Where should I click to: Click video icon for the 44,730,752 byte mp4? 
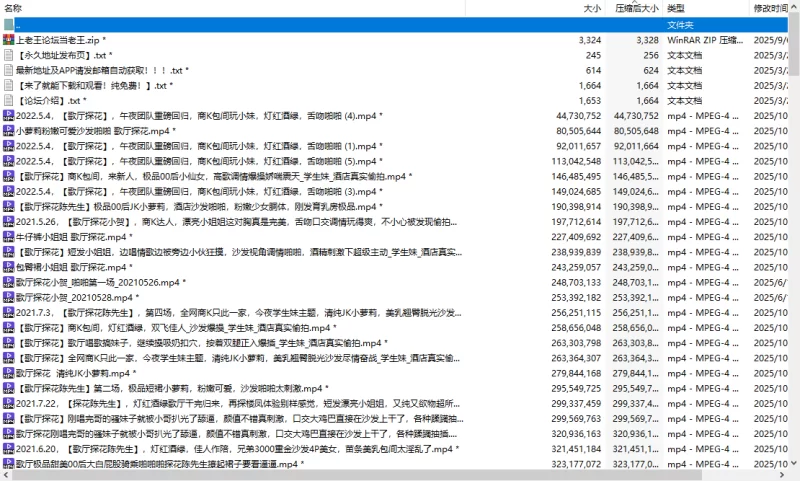click(8, 116)
